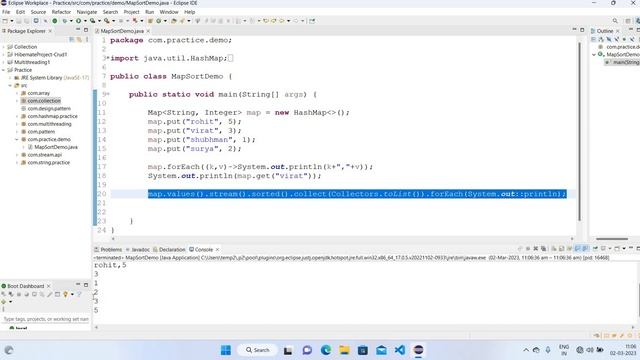The height and width of the screenshot is (360, 640).
Task: Open dropdown arrow next to Run icon
Action: tap(84, 21)
